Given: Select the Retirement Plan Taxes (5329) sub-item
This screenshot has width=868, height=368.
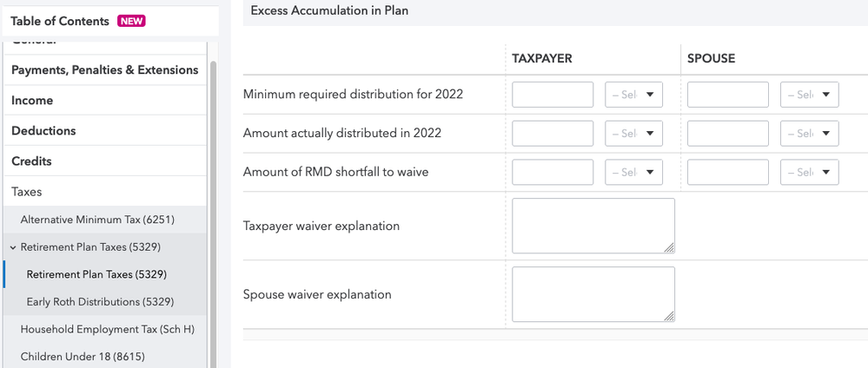Looking at the screenshot, I should tap(96, 274).
